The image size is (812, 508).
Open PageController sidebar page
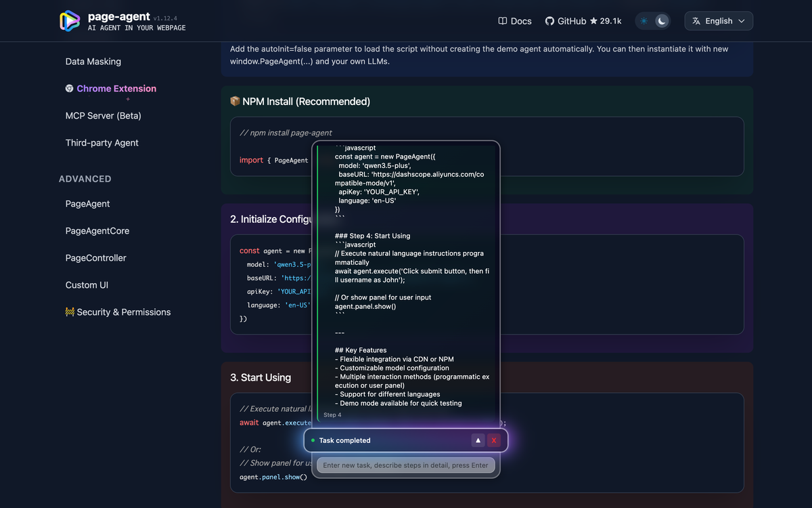coord(96,258)
